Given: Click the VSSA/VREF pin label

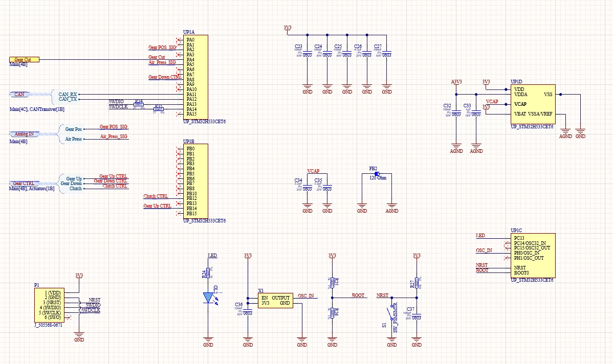Looking at the screenshot, I should [540, 114].
